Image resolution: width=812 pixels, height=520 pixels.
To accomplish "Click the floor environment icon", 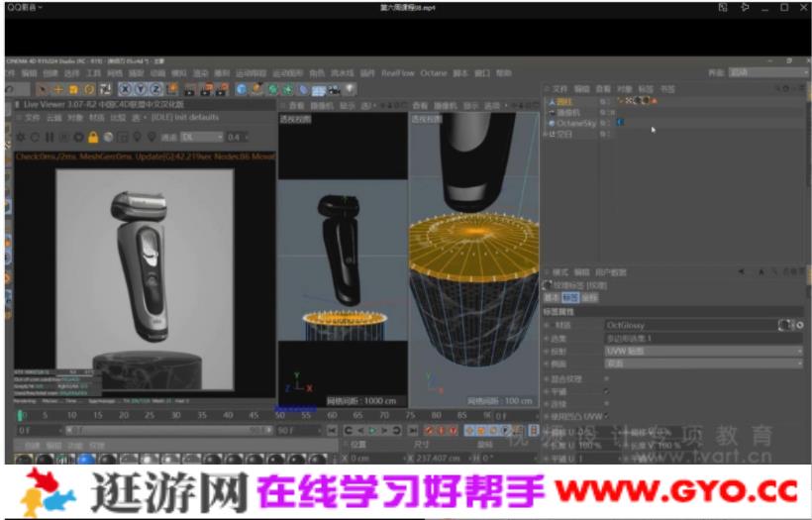I will pyautogui.click(x=319, y=89).
